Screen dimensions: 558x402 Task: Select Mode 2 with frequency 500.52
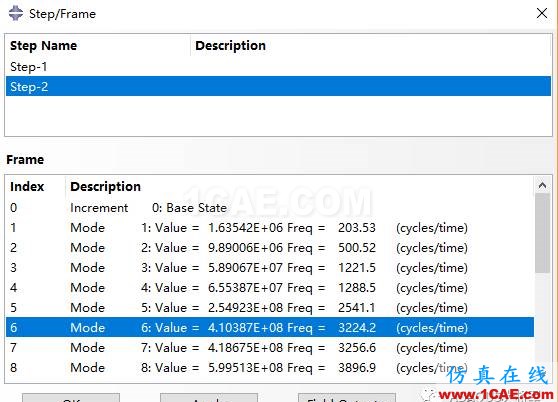pyautogui.click(x=270, y=248)
